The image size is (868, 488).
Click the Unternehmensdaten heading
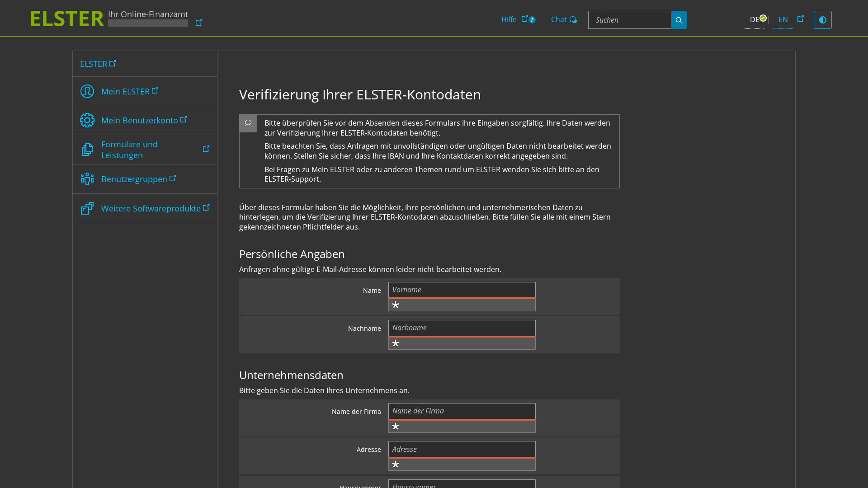(291, 375)
